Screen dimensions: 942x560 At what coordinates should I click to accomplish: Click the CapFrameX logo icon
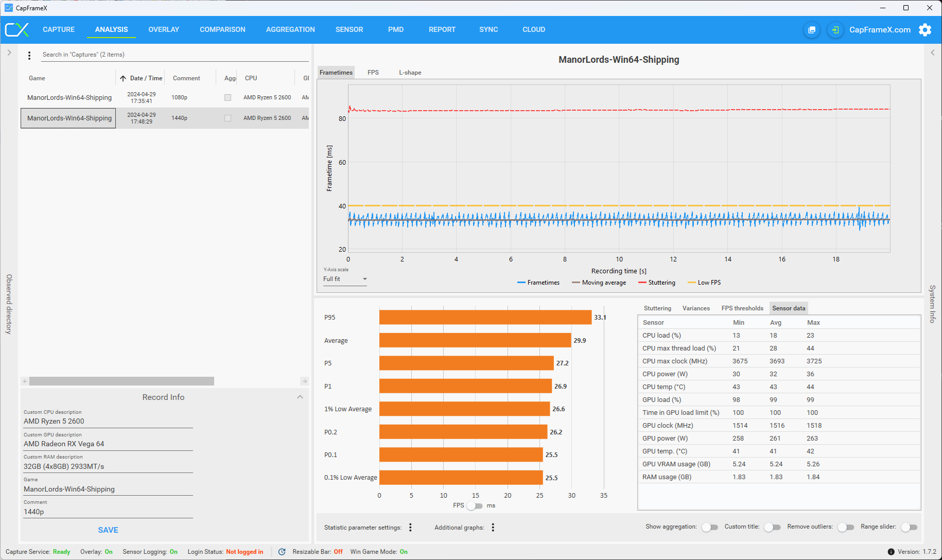[x=17, y=29]
